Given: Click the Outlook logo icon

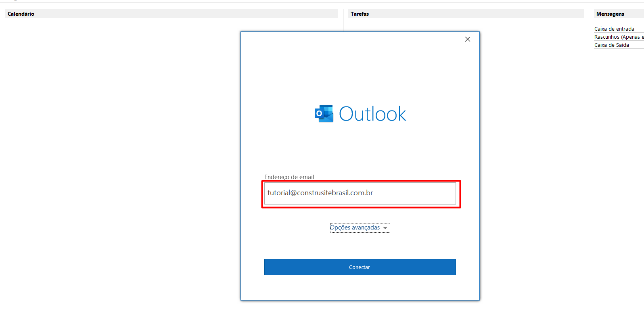Looking at the screenshot, I should tap(324, 114).
